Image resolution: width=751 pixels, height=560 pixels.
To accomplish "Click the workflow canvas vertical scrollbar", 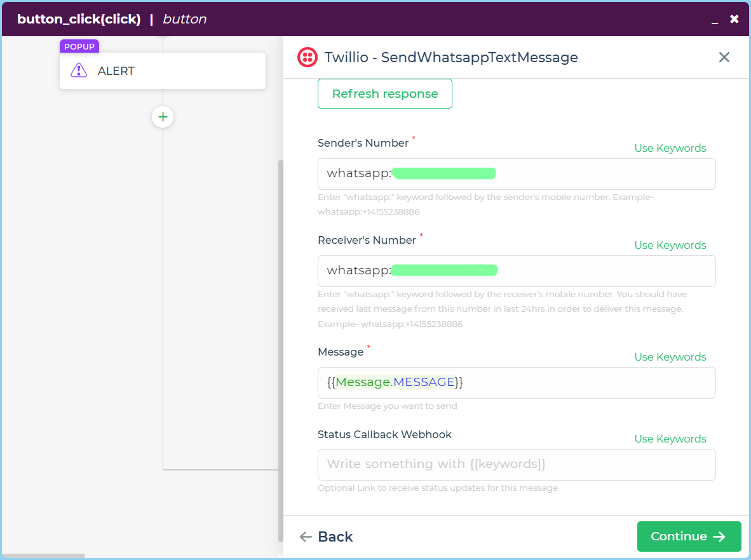I will click(280, 349).
